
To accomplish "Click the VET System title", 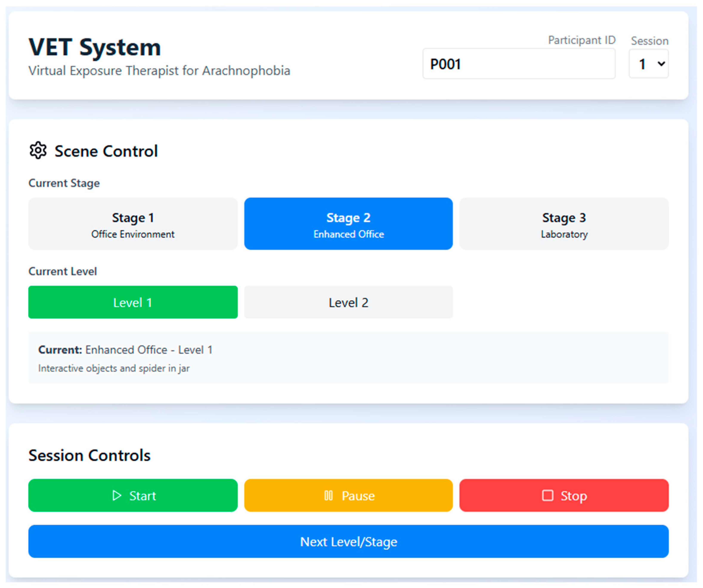I will [x=95, y=47].
